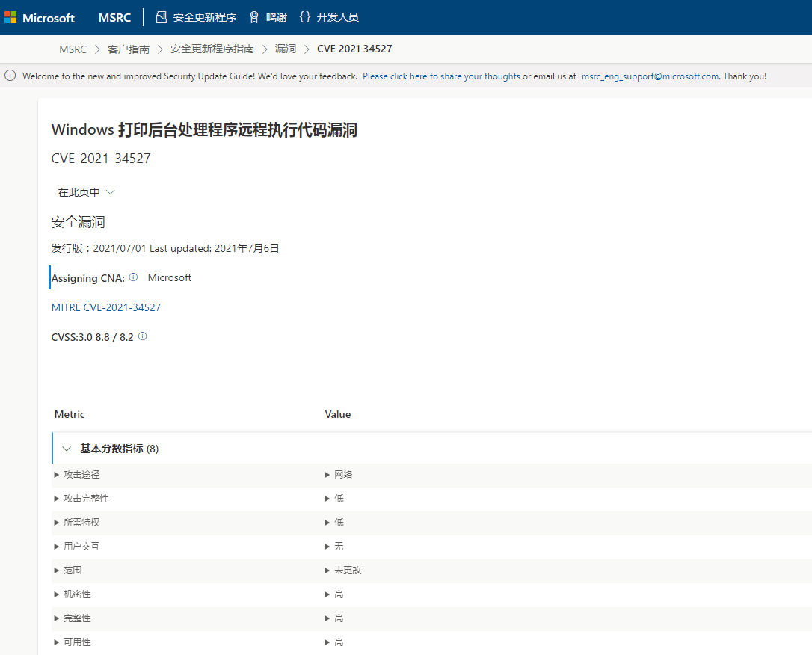Go to MSRC in breadcrumb
This screenshot has width=812, height=655.
[73, 49]
